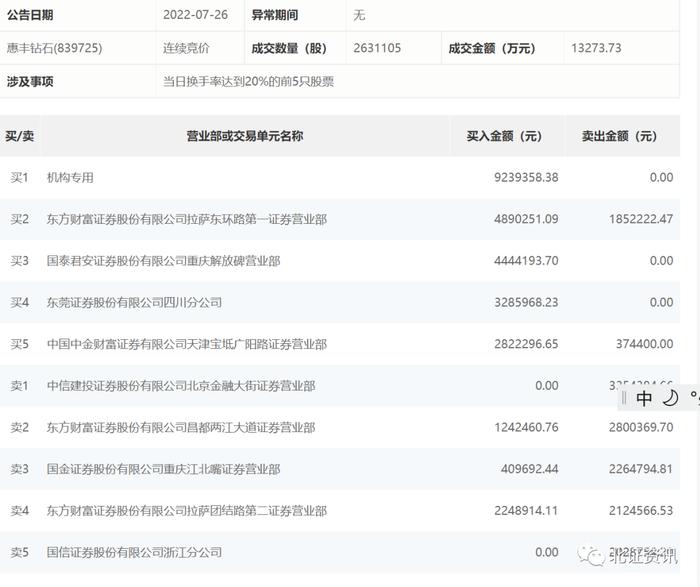Open 国金证券重庆江北嘴证券营业部 entry

[163, 469]
